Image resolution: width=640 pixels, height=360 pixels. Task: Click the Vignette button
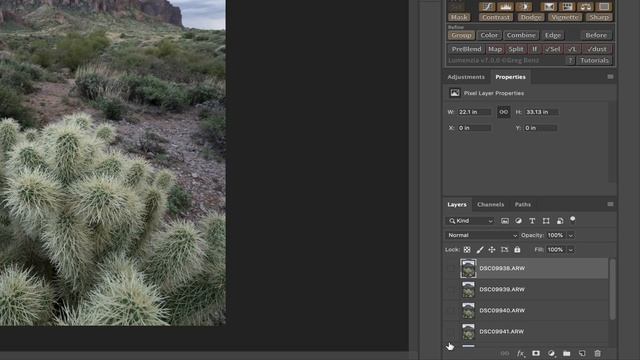[x=565, y=17]
